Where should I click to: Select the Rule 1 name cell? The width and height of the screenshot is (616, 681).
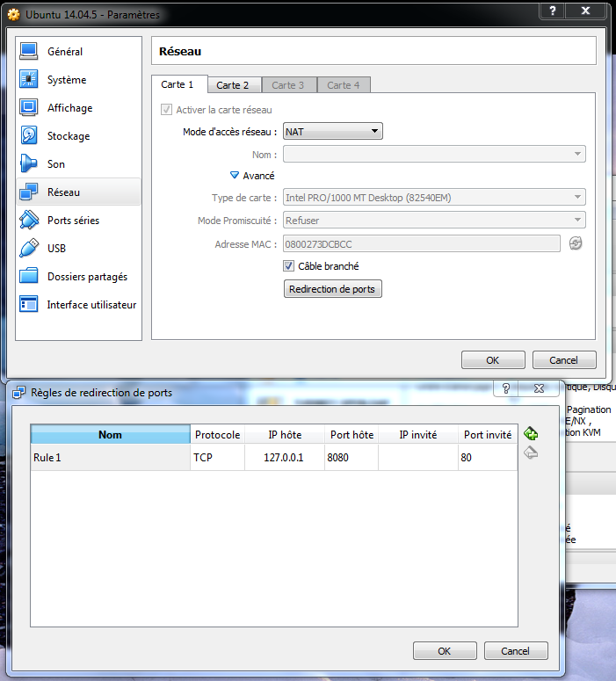[x=111, y=457]
